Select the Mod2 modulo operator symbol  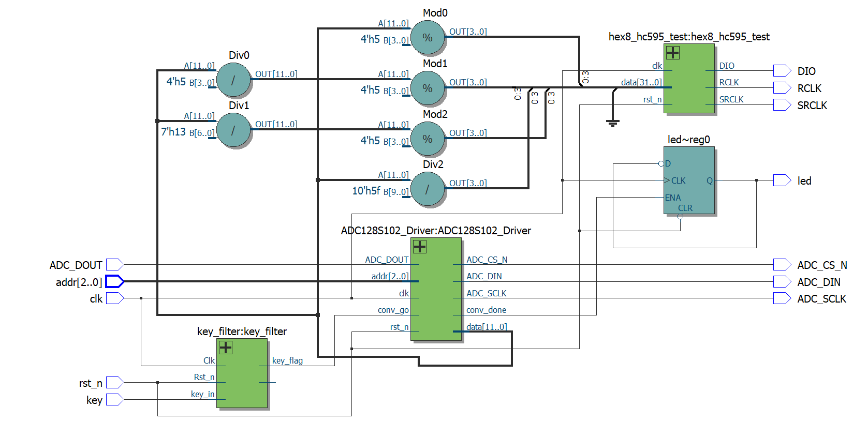(x=428, y=139)
